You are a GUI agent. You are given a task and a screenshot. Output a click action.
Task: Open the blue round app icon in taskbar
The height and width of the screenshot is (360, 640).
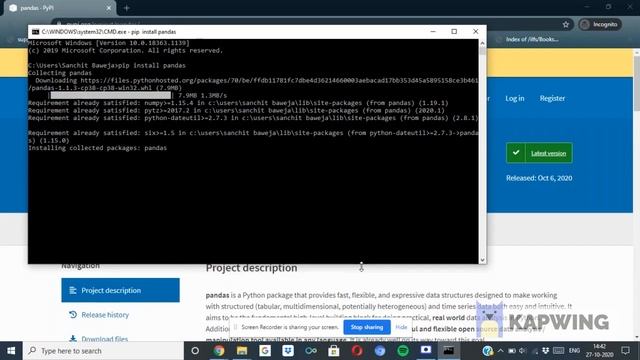[380, 351]
